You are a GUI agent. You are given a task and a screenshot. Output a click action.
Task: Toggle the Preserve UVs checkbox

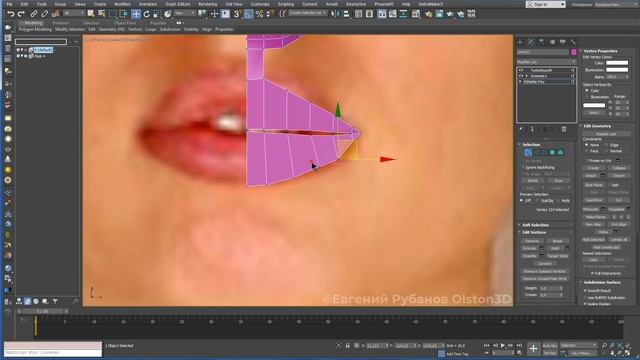point(587,161)
